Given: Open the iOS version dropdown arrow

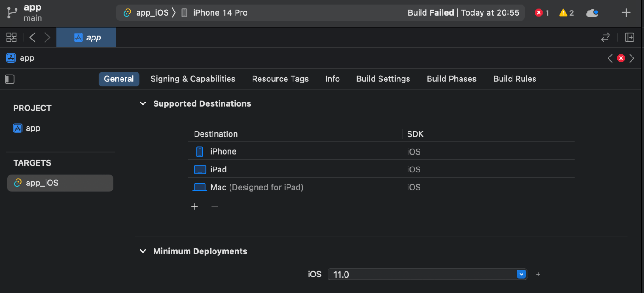Looking at the screenshot, I should 521,274.
